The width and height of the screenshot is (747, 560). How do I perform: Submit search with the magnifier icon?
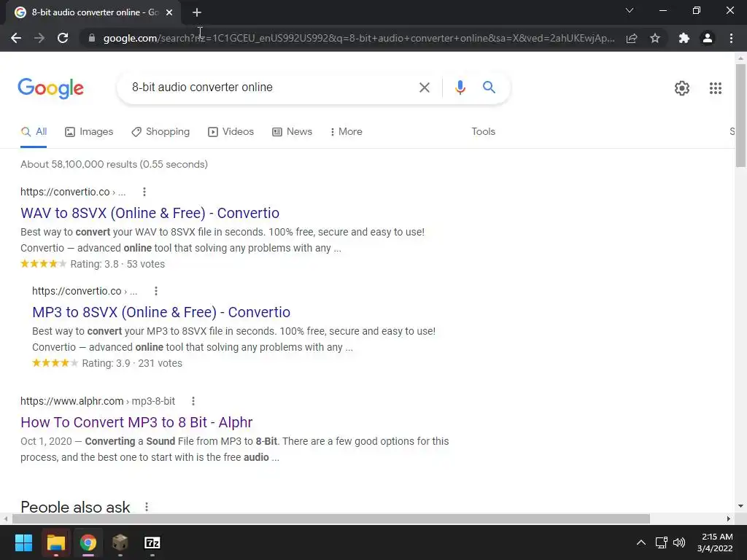pyautogui.click(x=489, y=87)
